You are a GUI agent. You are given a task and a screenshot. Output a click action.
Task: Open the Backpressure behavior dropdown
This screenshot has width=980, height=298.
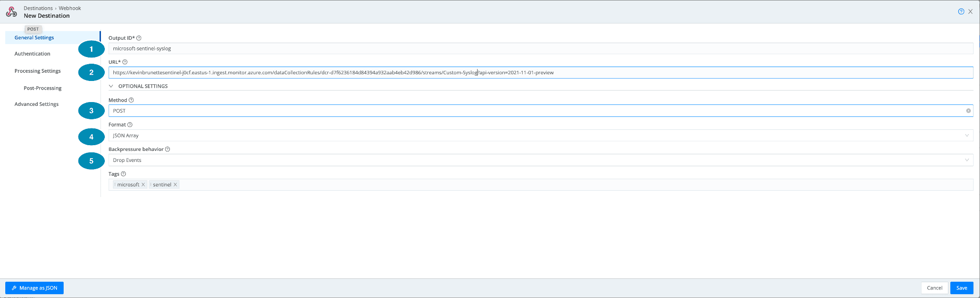(x=540, y=160)
